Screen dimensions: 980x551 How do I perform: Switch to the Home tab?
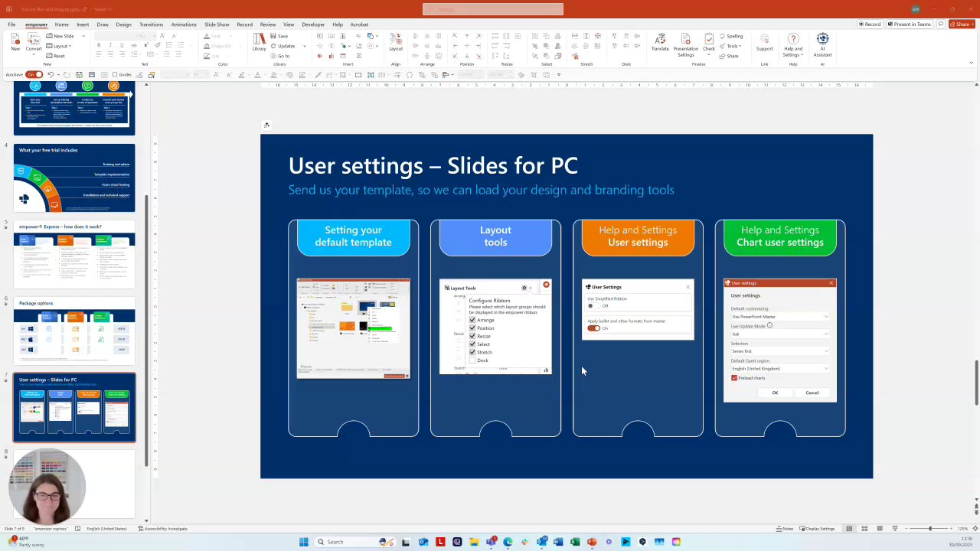pyautogui.click(x=61, y=24)
